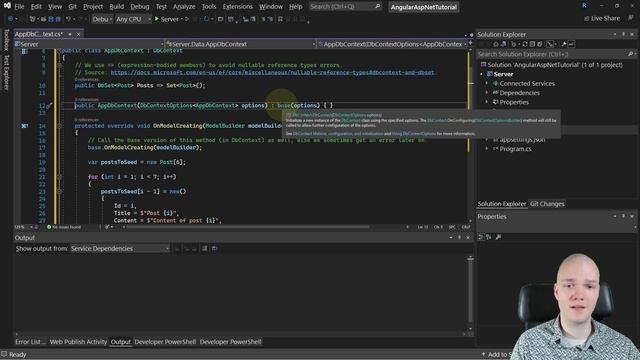
Task: Open the Analyze menu
Action: 184,7
